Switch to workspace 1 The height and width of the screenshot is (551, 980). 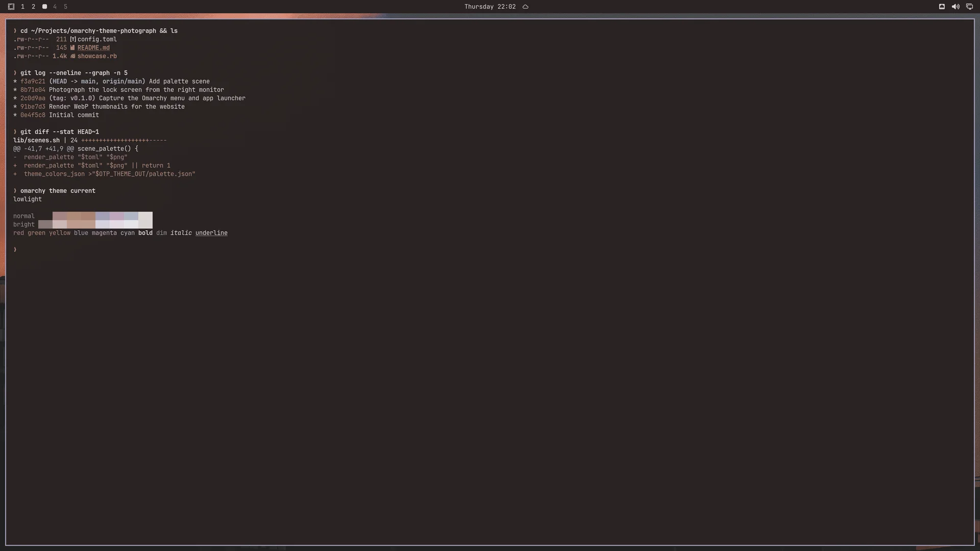coord(22,7)
